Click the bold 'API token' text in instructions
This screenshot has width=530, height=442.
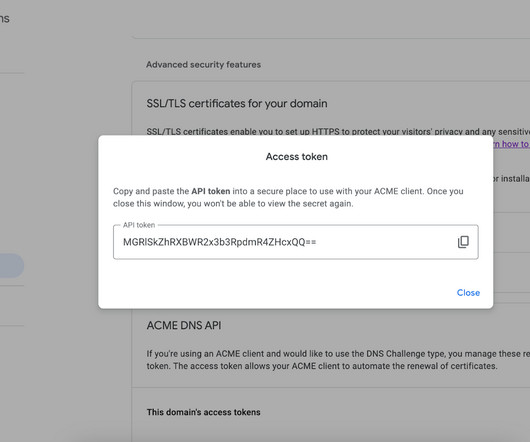coord(211,191)
